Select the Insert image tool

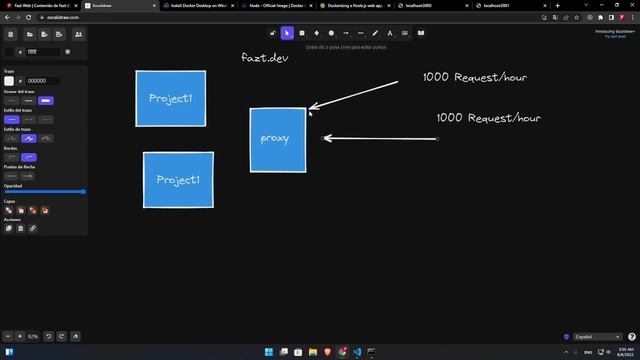pos(404,33)
